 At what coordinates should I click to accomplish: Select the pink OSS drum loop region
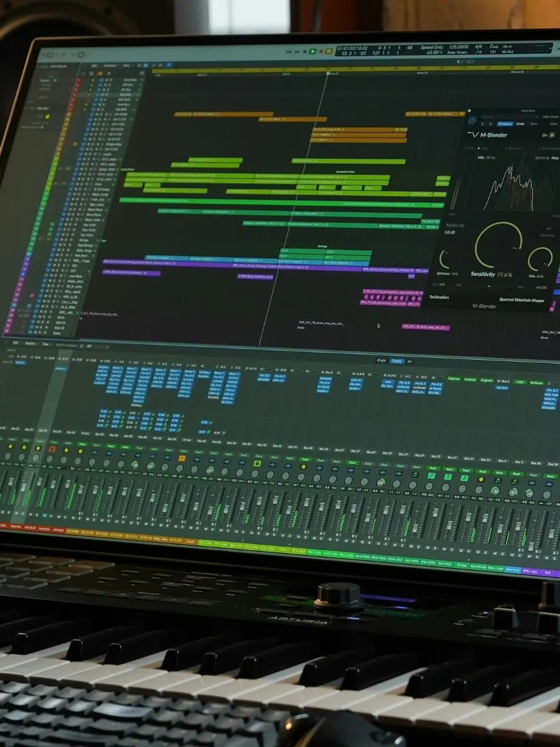pyautogui.click(x=426, y=327)
